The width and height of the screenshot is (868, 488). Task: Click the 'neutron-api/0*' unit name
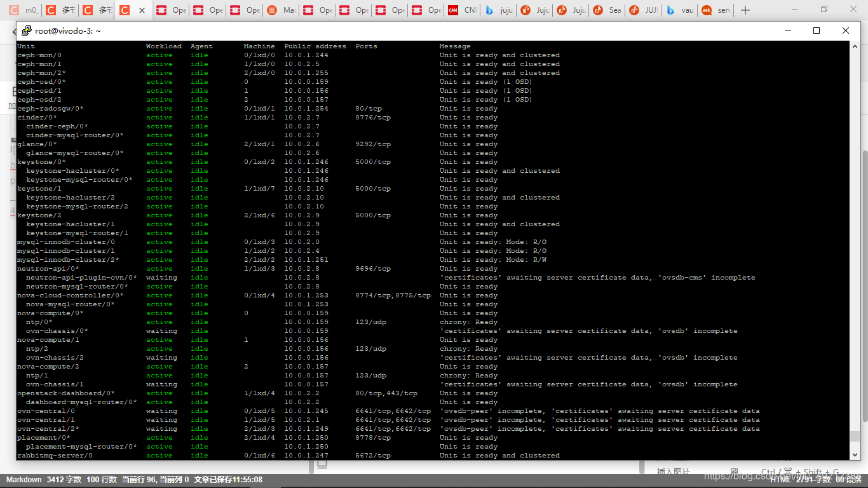pos(48,269)
